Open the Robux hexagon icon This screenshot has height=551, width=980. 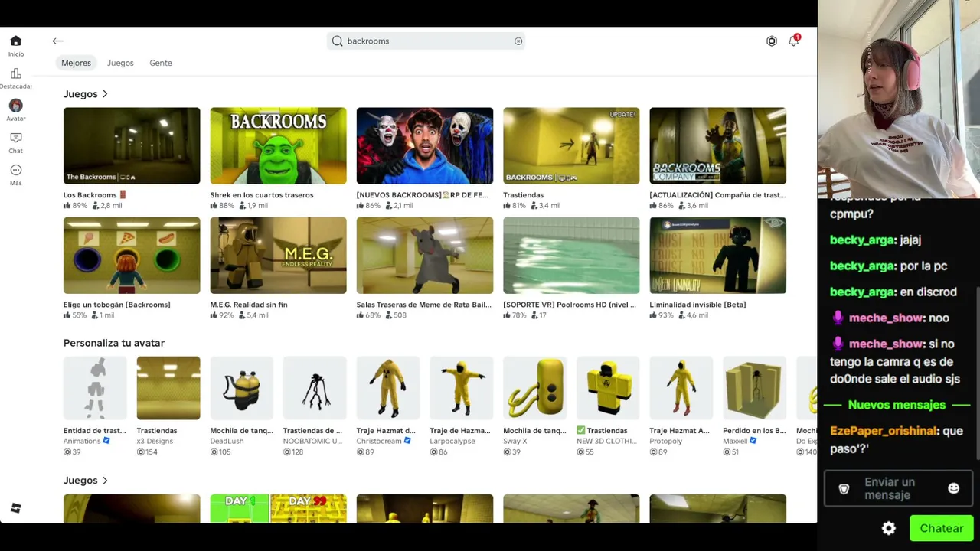(x=772, y=41)
